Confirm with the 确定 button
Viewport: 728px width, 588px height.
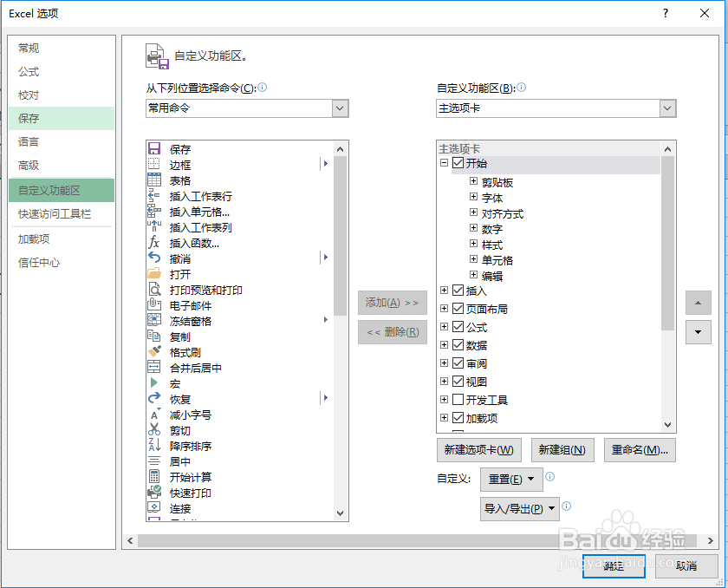614,566
